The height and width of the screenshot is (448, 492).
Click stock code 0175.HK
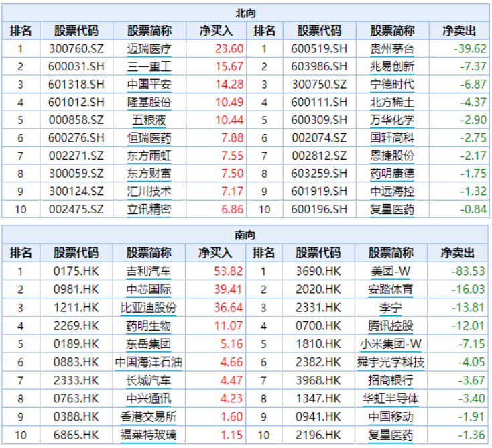point(76,271)
